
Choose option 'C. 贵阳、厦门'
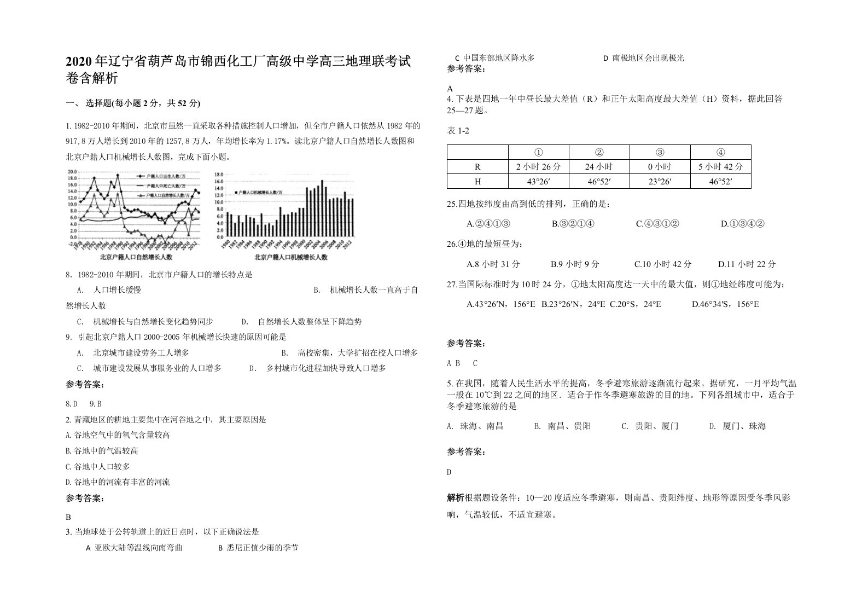[650, 426]
